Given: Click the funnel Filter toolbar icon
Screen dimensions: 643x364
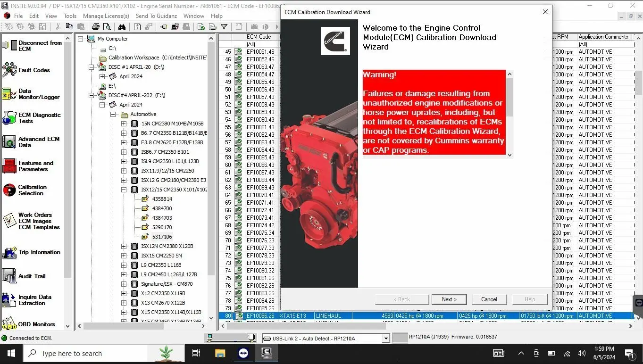Looking at the screenshot, I should pos(224,27).
